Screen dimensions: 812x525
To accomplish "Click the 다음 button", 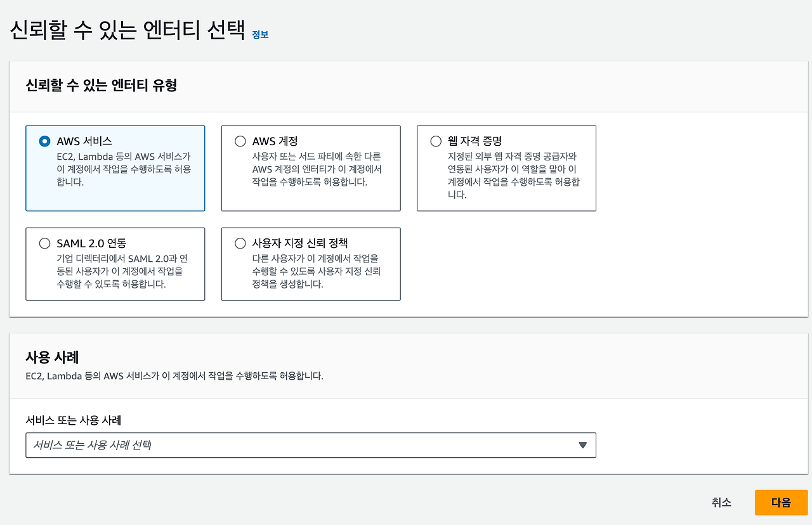I will click(781, 503).
